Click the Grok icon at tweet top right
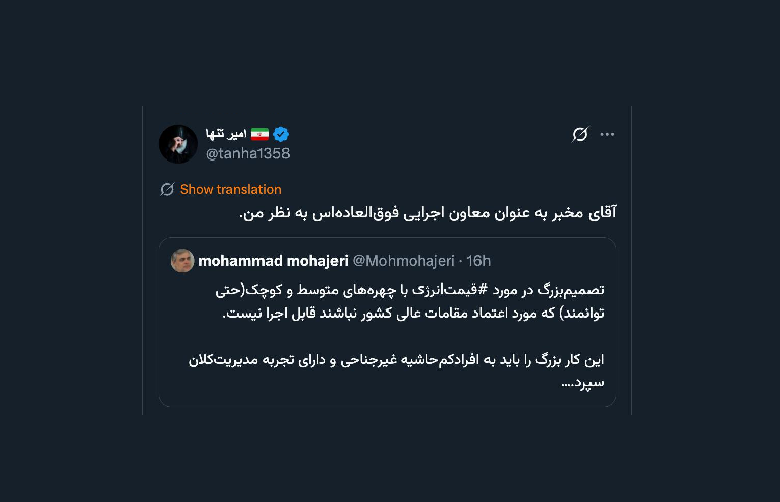 tap(580, 135)
